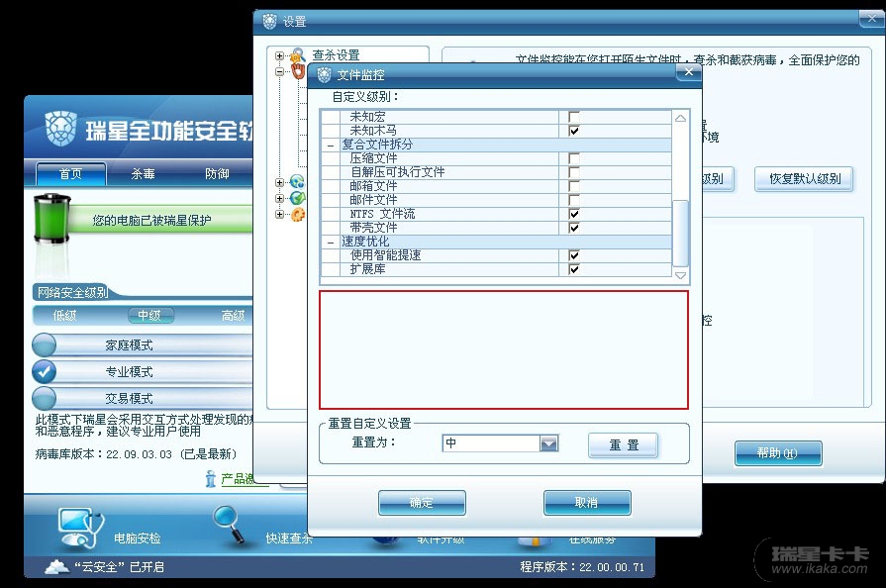Click the 您的电脑已被瑞星保护 status text
This screenshot has height=588, width=886.
pos(152,221)
